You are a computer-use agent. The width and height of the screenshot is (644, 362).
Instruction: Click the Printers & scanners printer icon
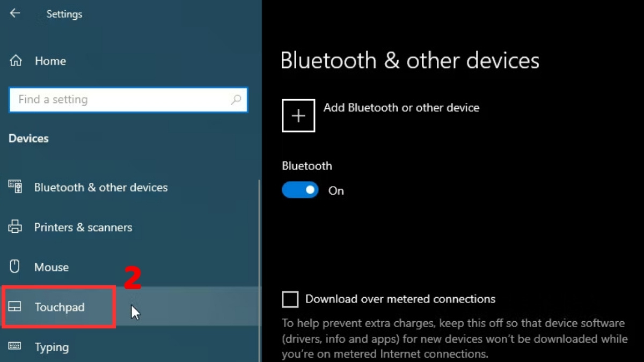pyautogui.click(x=15, y=227)
